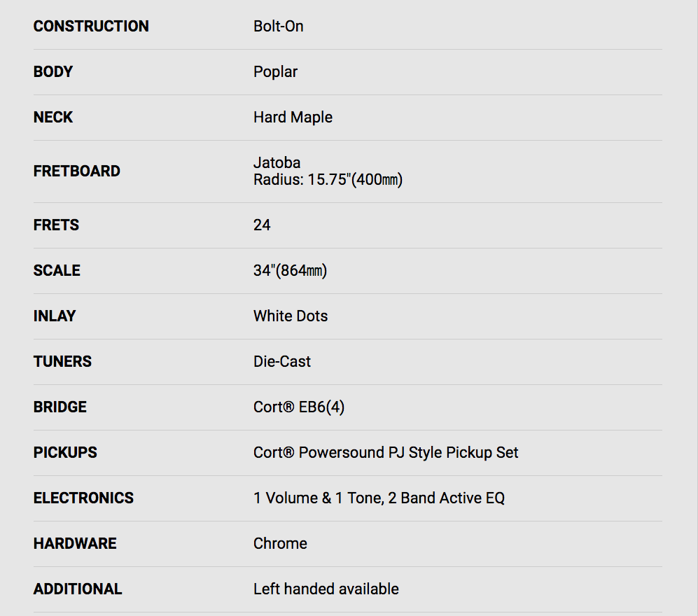
Task: Select the 34"(864mm) scale value
Action: (291, 271)
